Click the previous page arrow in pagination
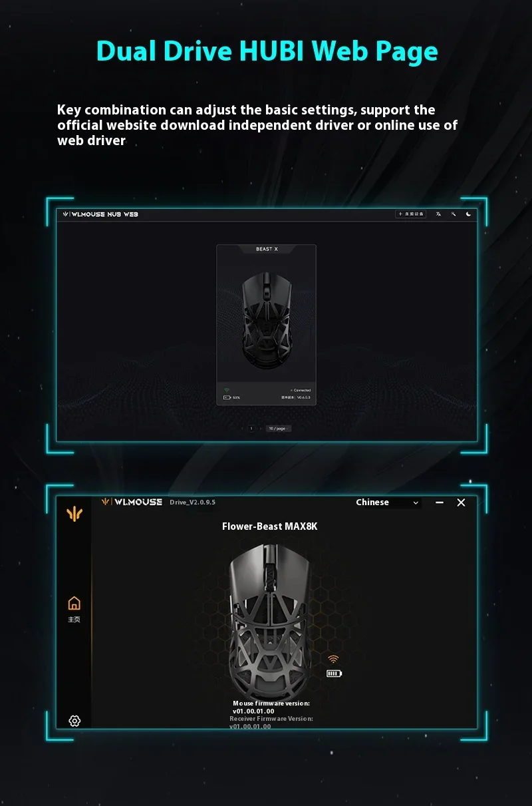This screenshot has height=806, width=532. [x=242, y=429]
